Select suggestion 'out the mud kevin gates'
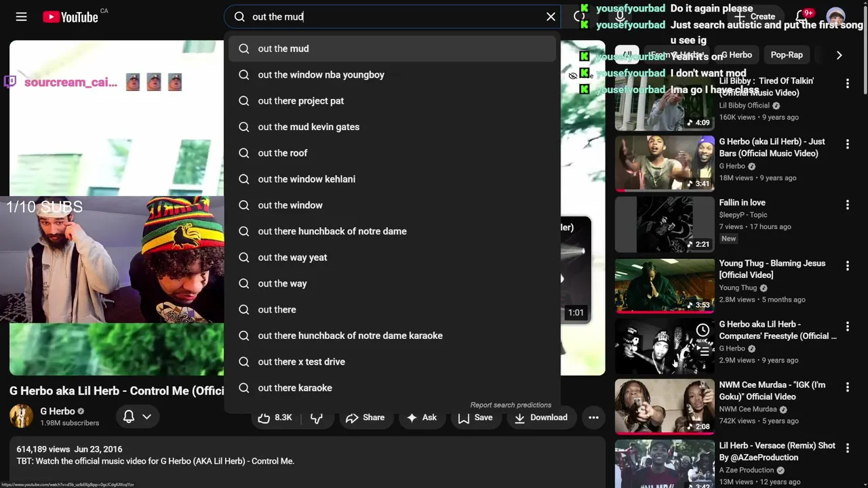Screen dimensions: 868x488 [x=392, y=127]
